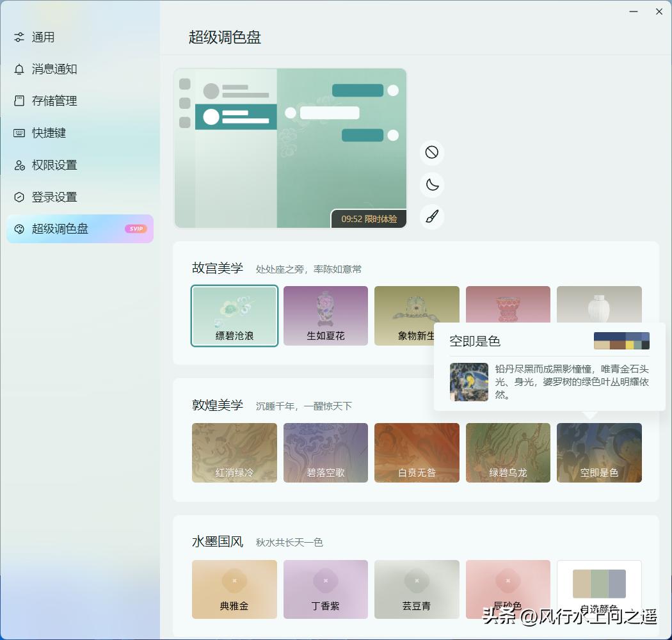Click the brush icon to customize theme colors
Viewport: 672px width, 640px height.
point(431,217)
